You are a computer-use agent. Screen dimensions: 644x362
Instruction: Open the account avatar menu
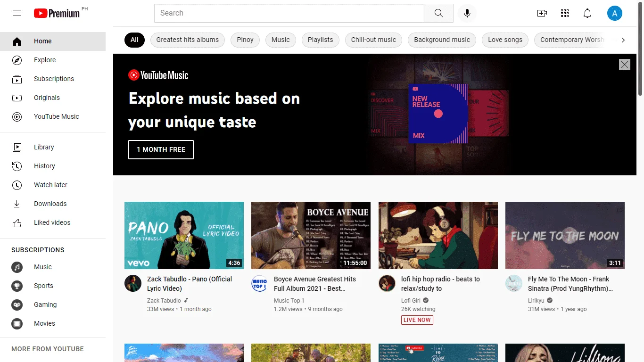[615, 13]
